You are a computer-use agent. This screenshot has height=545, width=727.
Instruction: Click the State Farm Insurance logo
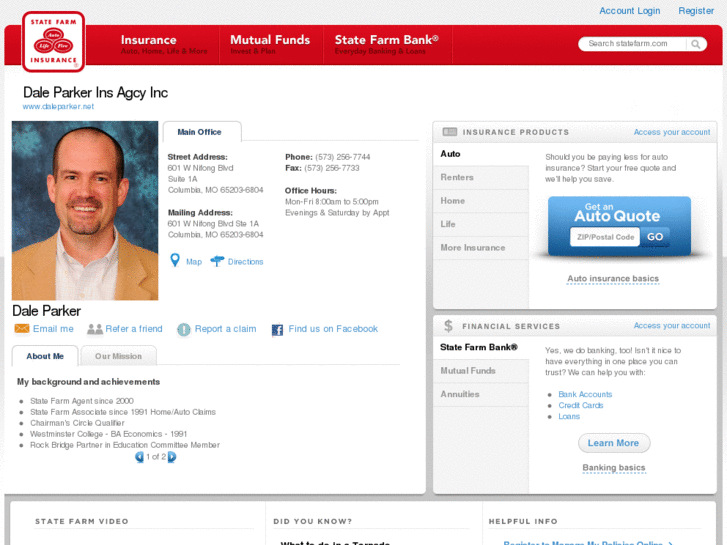(53, 42)
